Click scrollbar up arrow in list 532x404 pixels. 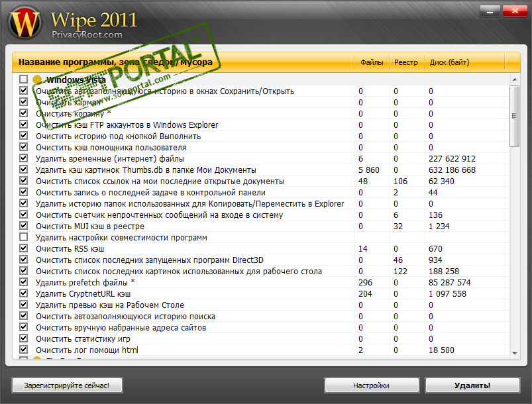point(515,79)
